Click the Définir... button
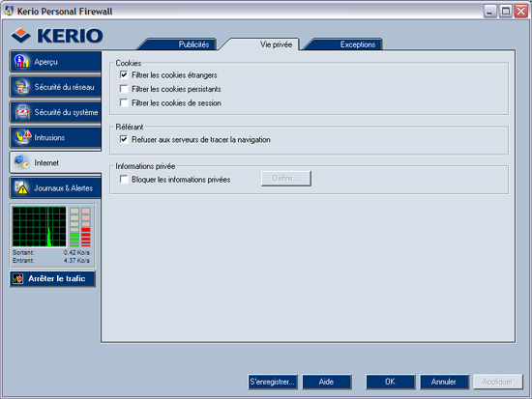The image size is (532, 399). (x=286, y=179)
